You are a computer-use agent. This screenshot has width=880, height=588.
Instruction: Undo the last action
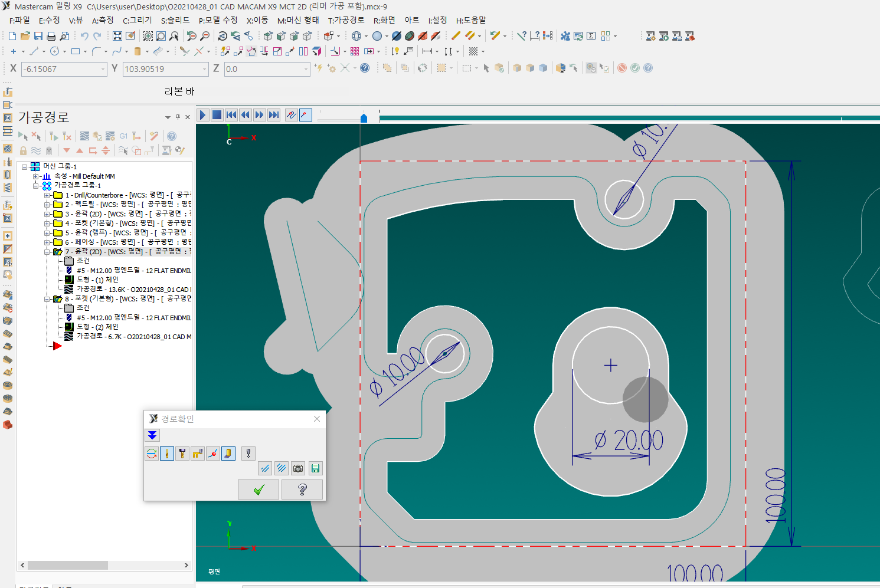84,36
